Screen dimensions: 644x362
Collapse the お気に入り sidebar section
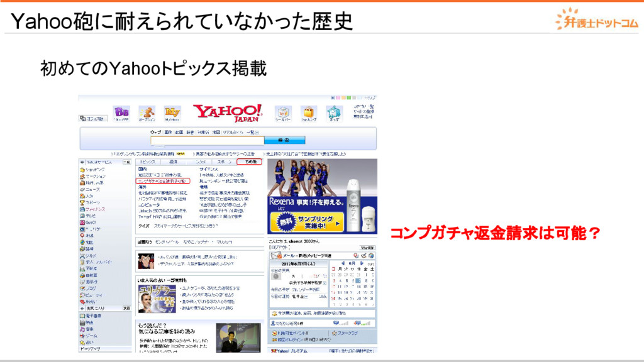click(82, 308)
